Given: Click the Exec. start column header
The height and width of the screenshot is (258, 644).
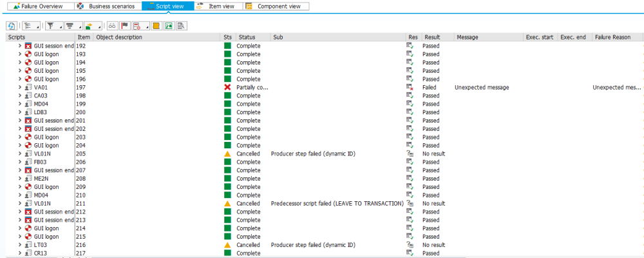Looking at the screenshot, I should click(540, 37).
